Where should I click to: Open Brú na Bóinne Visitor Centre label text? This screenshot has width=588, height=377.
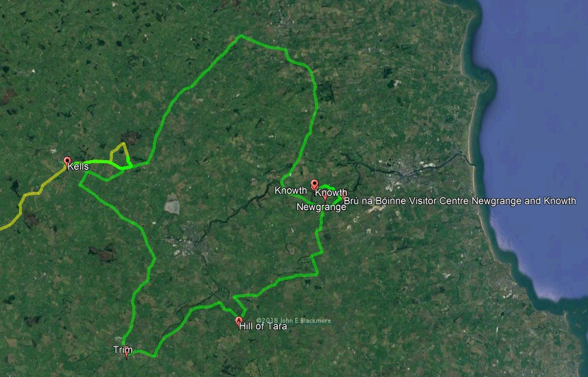click(460, 201)
